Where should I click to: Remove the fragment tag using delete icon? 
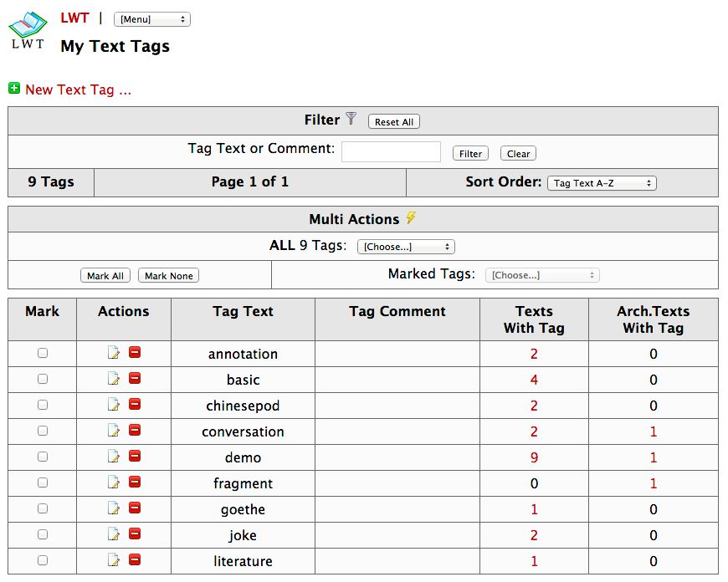click(135, 482)
